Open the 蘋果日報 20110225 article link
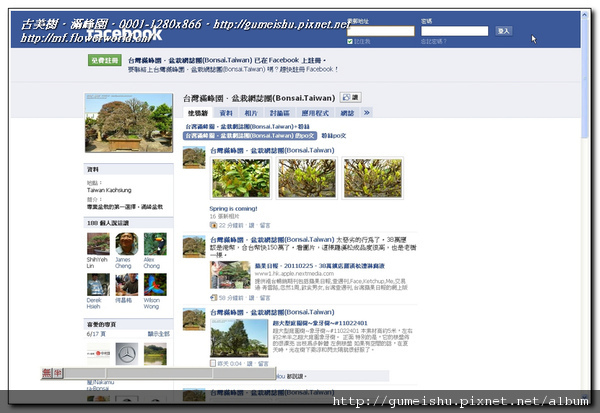600x413 pixels. 320,266
